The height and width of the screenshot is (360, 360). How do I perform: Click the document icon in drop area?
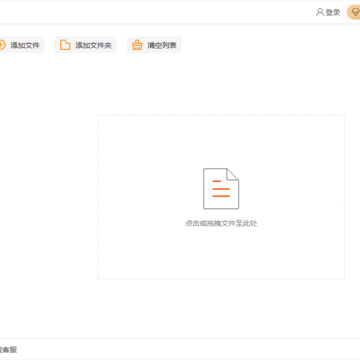point(221,189)
